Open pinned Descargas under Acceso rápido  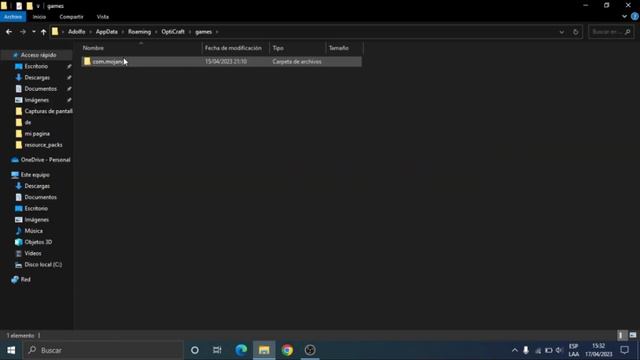tap(37, 78)
